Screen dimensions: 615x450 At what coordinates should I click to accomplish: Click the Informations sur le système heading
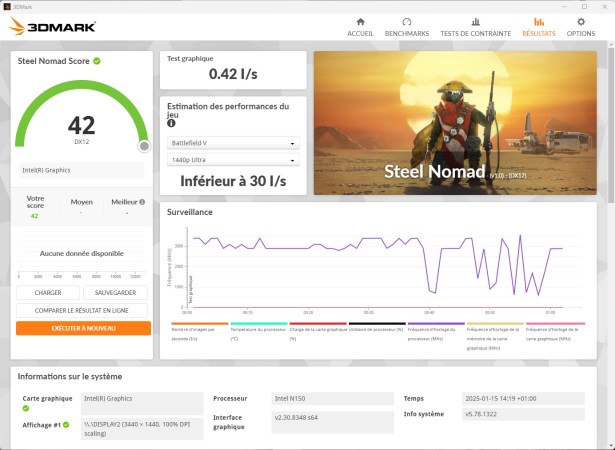click(x=70, y=377)
